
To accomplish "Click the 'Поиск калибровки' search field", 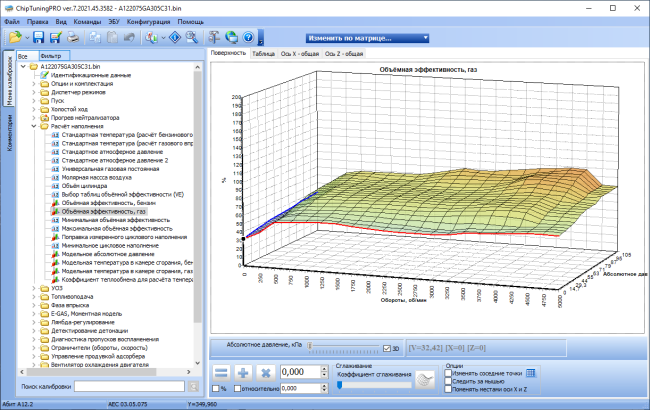I will (x=129, y=386).
